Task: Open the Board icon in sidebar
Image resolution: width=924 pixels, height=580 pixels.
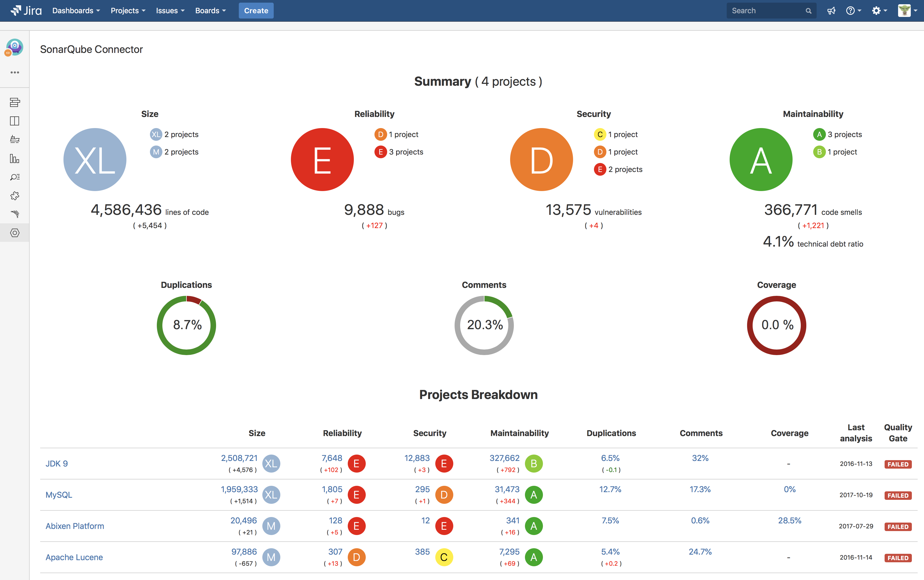Action: [x=15, y=121]
